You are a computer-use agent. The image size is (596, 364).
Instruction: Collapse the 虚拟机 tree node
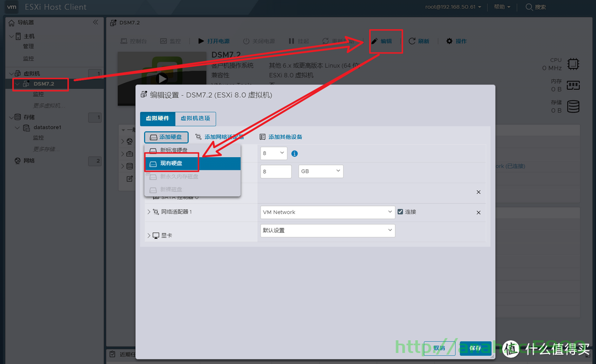pyautogui.click(x=12, y=73)
